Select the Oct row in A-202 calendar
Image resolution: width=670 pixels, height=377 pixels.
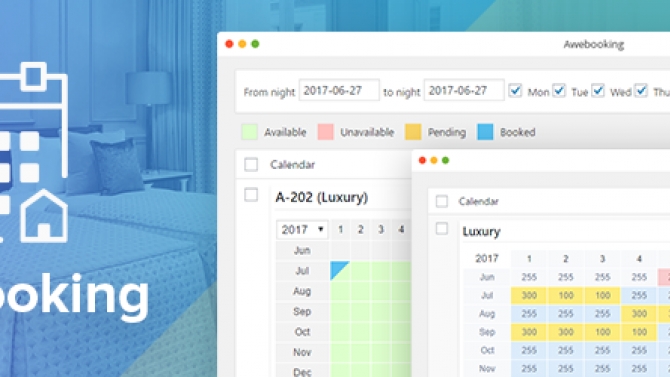(x=302, y=332)
